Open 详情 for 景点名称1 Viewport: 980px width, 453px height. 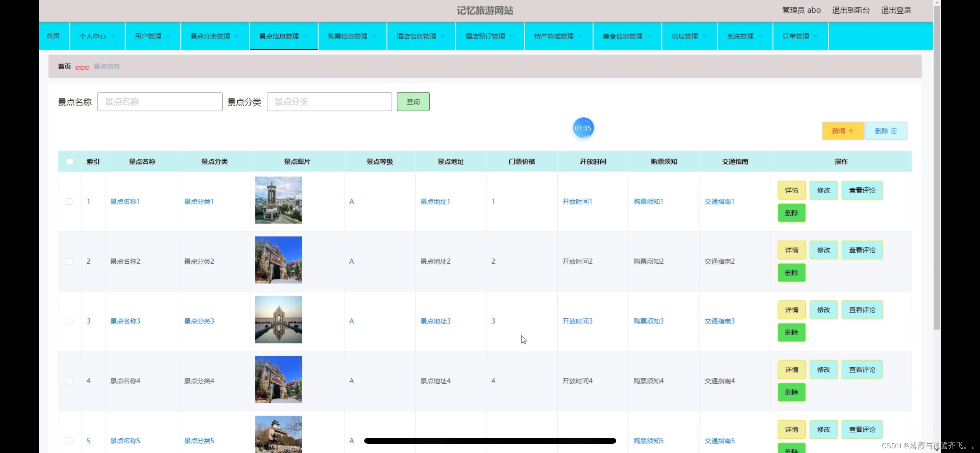pos(792,190)
